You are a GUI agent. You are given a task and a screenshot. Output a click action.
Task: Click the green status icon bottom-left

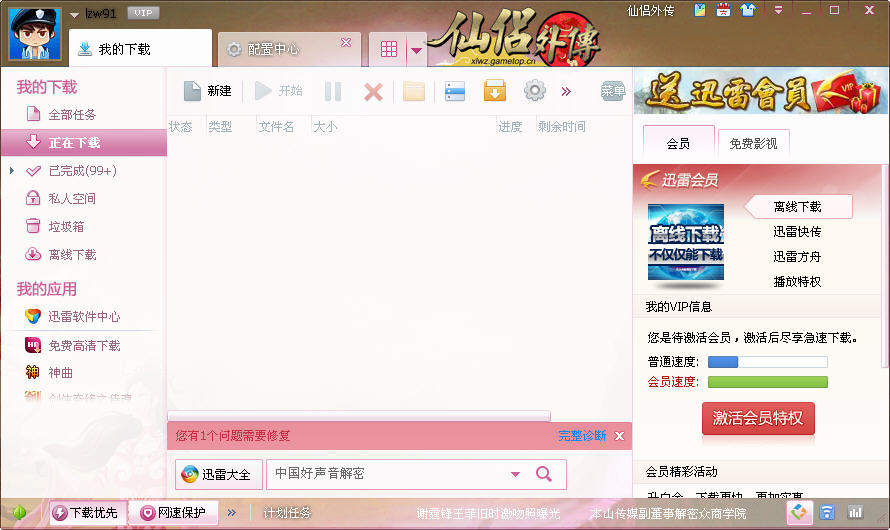point(19,512)
